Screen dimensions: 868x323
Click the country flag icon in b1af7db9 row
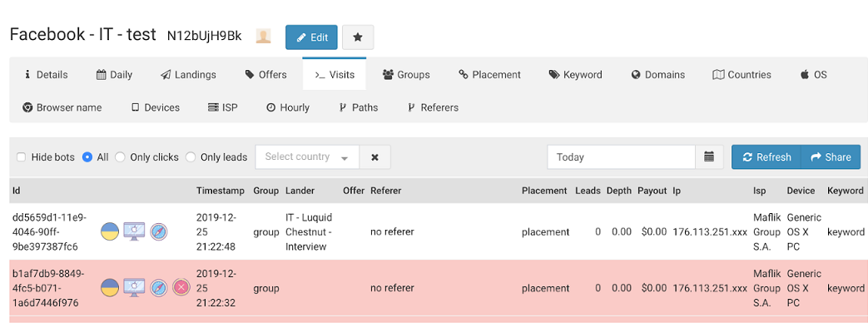coord(110,287)
